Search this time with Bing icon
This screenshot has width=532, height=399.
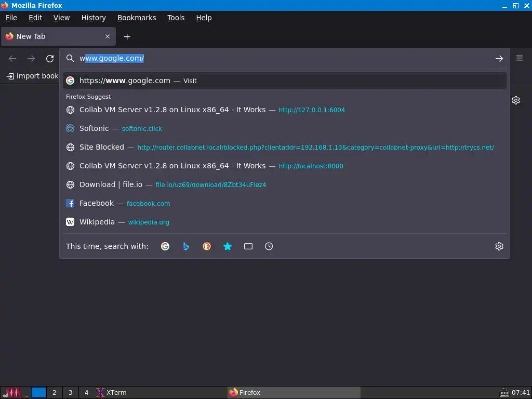186,246
